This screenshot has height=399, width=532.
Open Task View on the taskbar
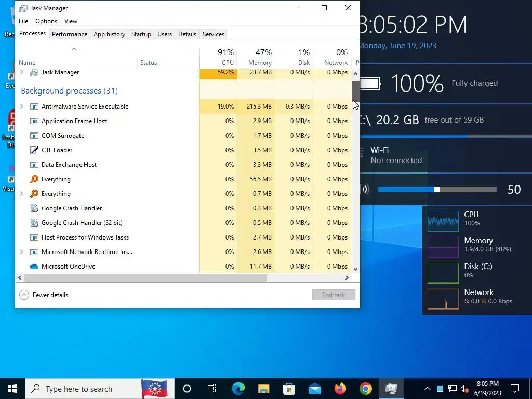click(212, 389)
